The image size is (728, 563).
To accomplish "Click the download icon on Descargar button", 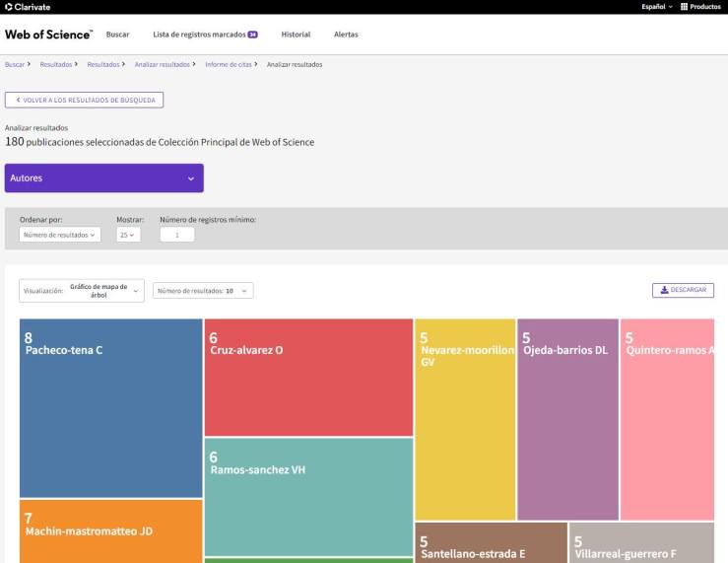I will [664, 290].
